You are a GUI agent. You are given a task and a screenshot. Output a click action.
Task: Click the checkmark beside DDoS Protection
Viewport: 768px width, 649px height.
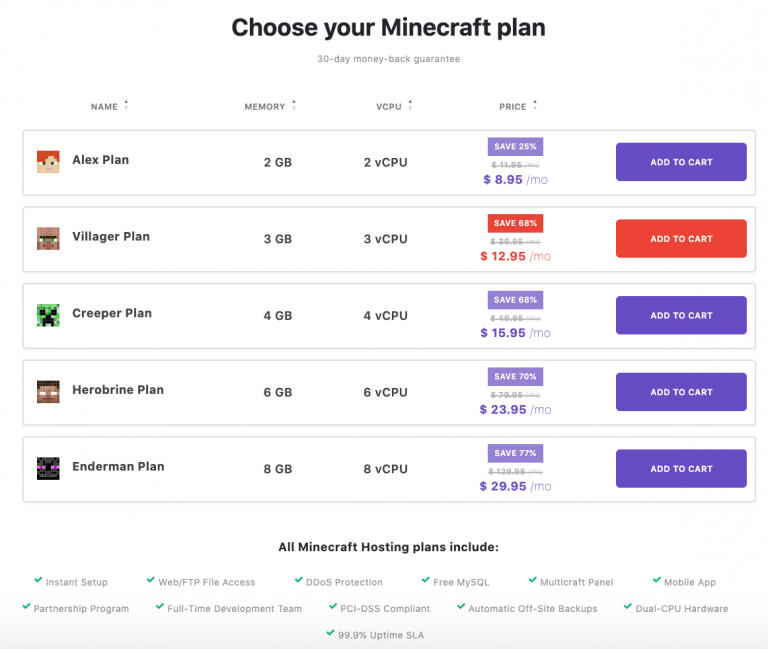[x=298, y=580]
